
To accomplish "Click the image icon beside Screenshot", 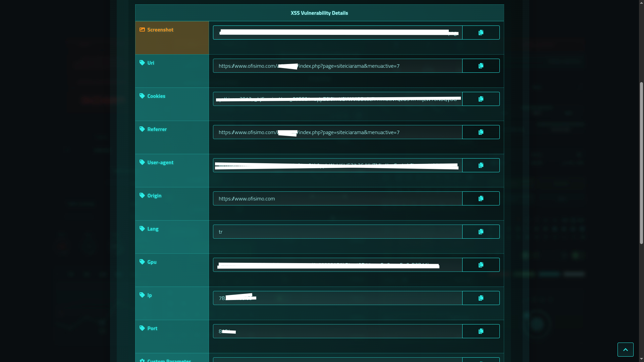I will [142, 29].
